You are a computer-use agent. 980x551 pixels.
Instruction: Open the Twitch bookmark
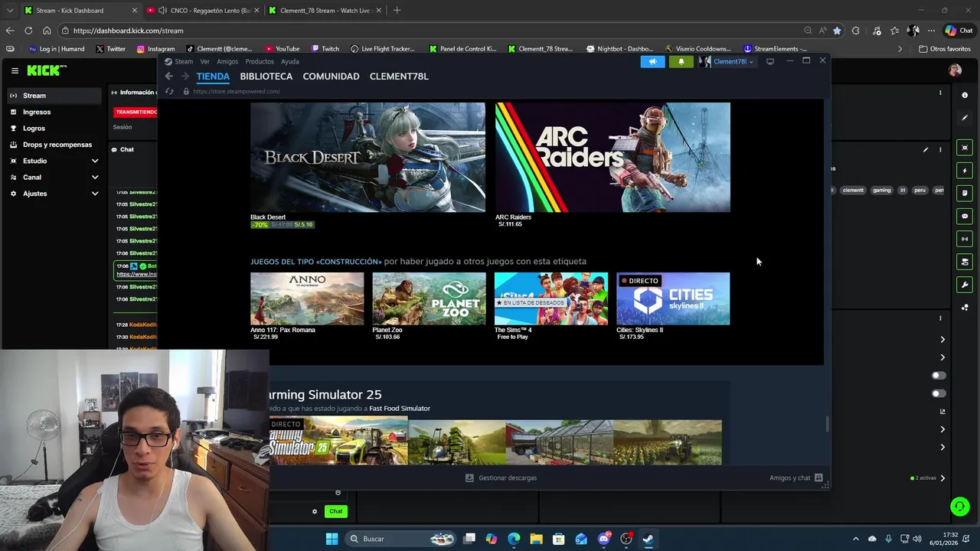(x=325, y=49)
